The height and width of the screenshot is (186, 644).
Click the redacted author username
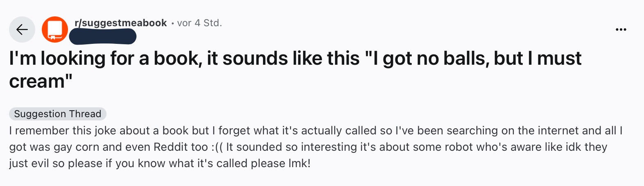click(x=102, y=37)
